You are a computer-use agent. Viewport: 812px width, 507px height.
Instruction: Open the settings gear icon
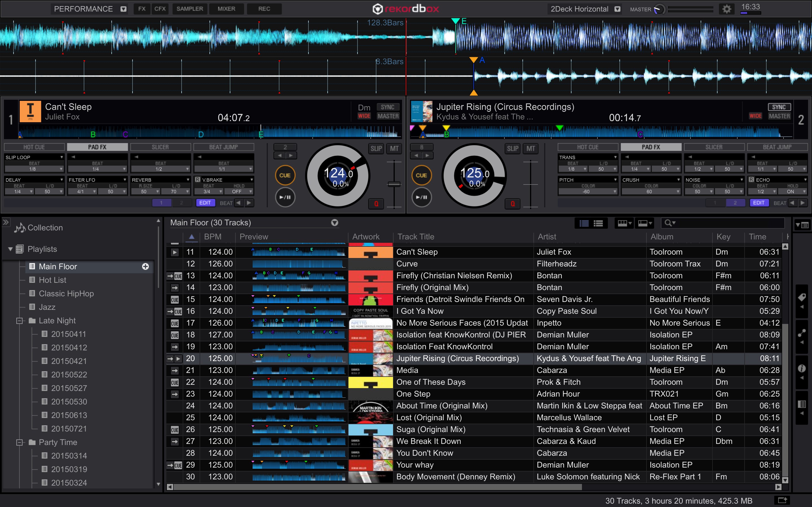[727, 9]
